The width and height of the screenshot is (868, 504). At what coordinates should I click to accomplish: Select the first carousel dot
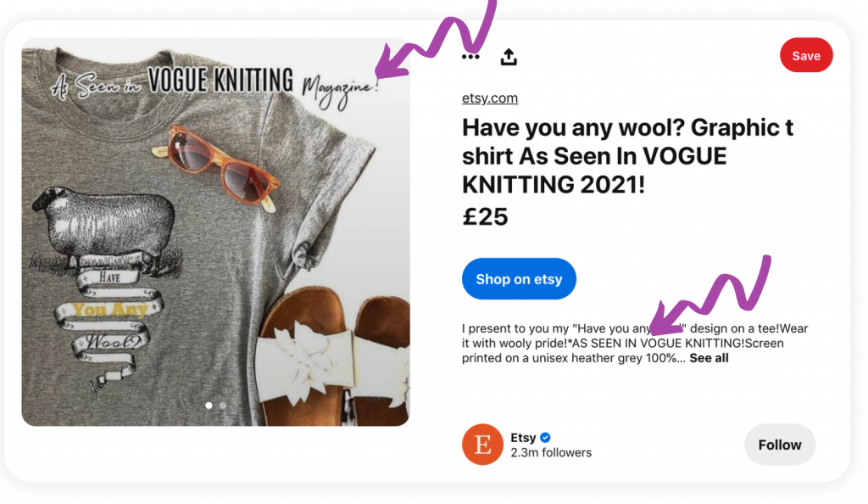click(209, 406)
